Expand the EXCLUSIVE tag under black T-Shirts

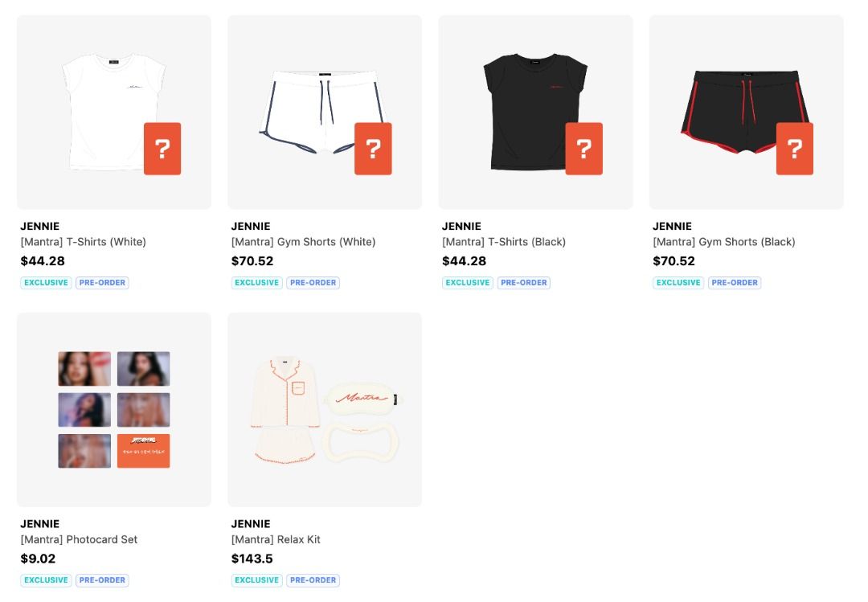467,283
